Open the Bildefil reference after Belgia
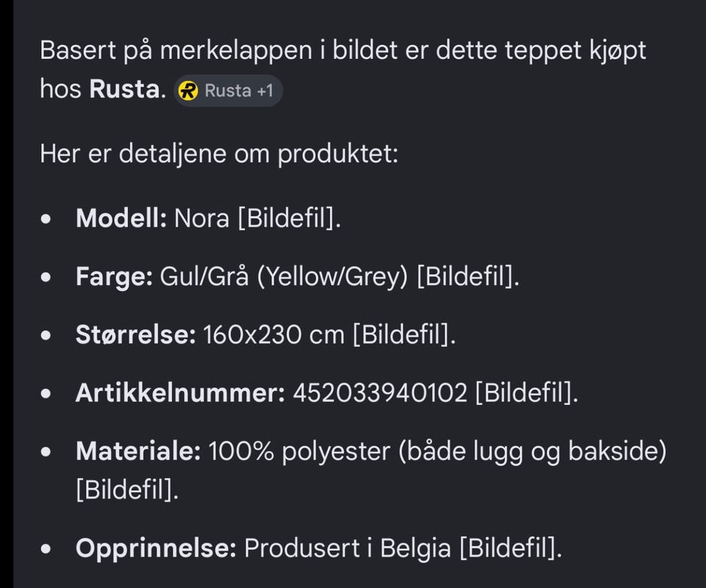Viewport: 706px width, 588px height. 511,548
